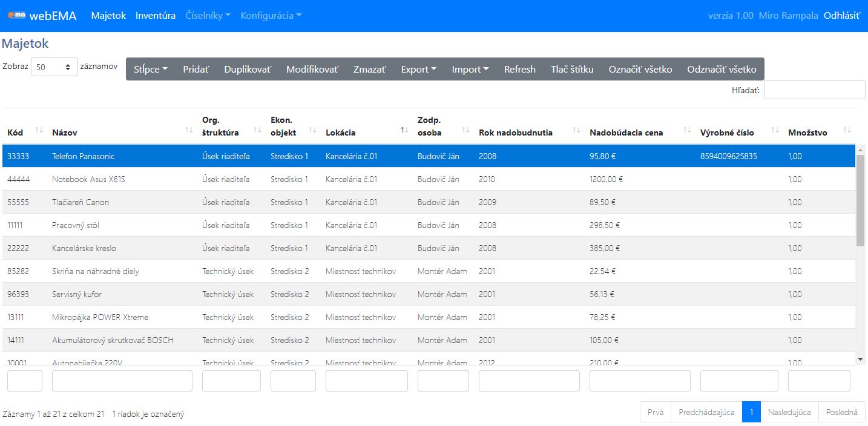Go to Predchádzajúca page
The width and height of the screenshot is (868, 426).
click(x=706, y=412)
